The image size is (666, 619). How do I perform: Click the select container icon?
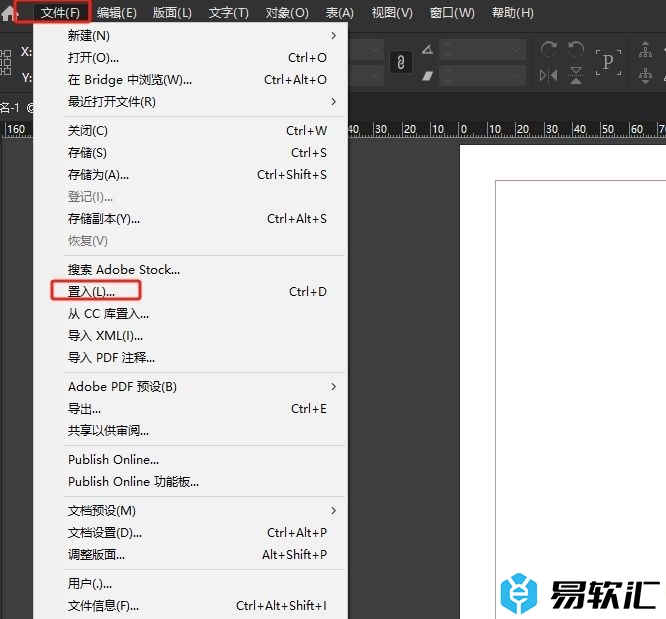[x=645, y=50]
